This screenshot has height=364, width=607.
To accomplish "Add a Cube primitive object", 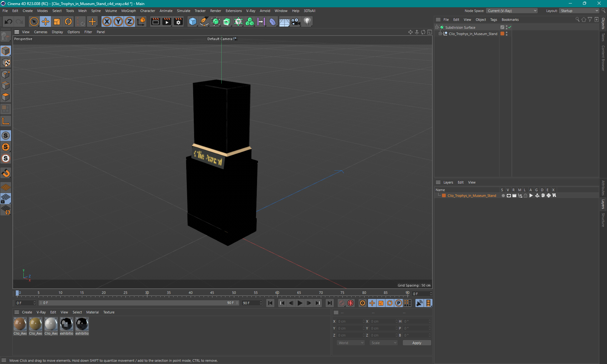I will coord(193,21).
